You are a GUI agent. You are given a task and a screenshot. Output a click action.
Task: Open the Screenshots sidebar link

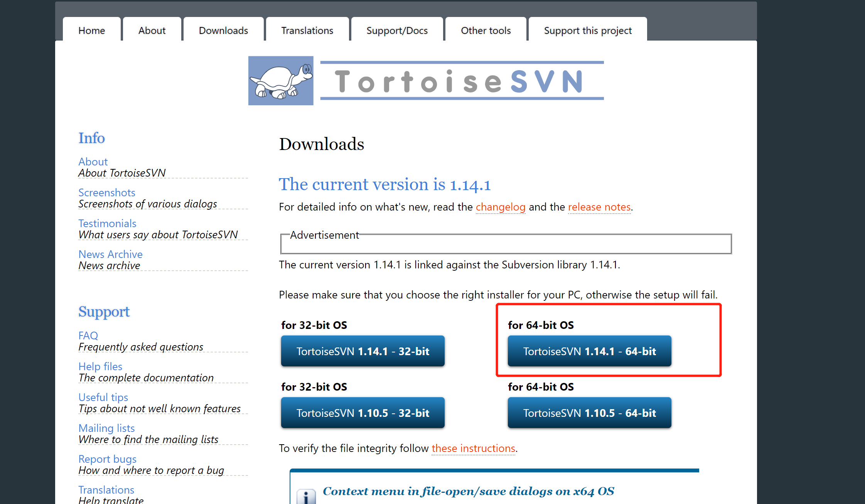click(107, 192)
